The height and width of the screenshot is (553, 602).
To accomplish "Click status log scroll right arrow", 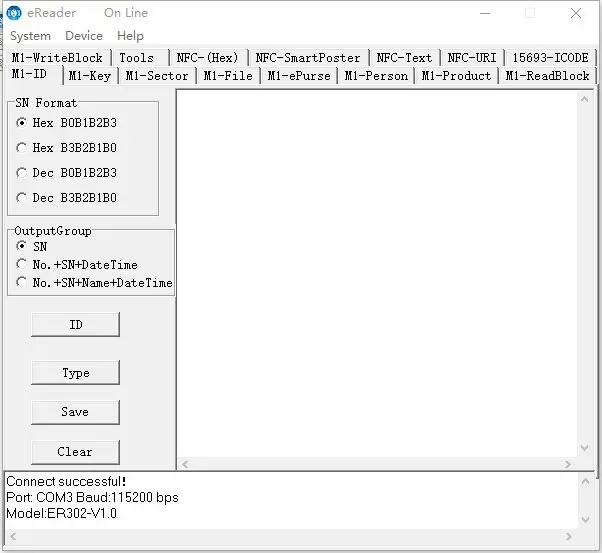I will (x=569, y=536).
